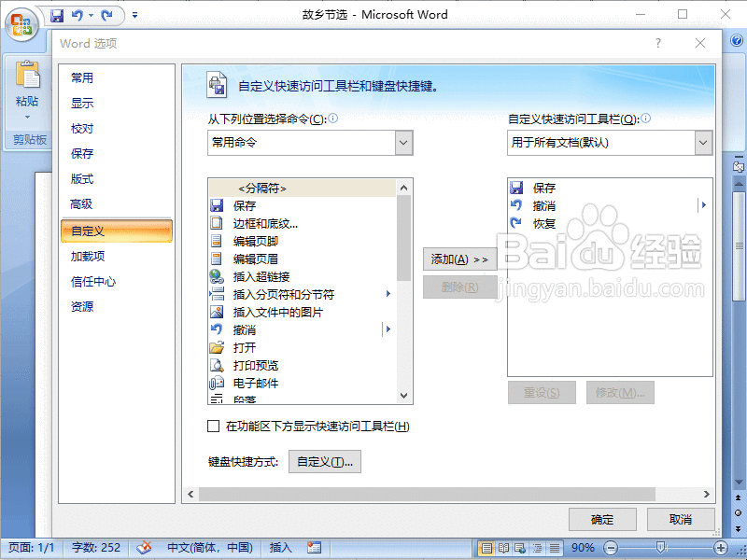Open 高级 options category
Image resolution: width=747 pixels, height=560 pixels.
pos(116,204)
